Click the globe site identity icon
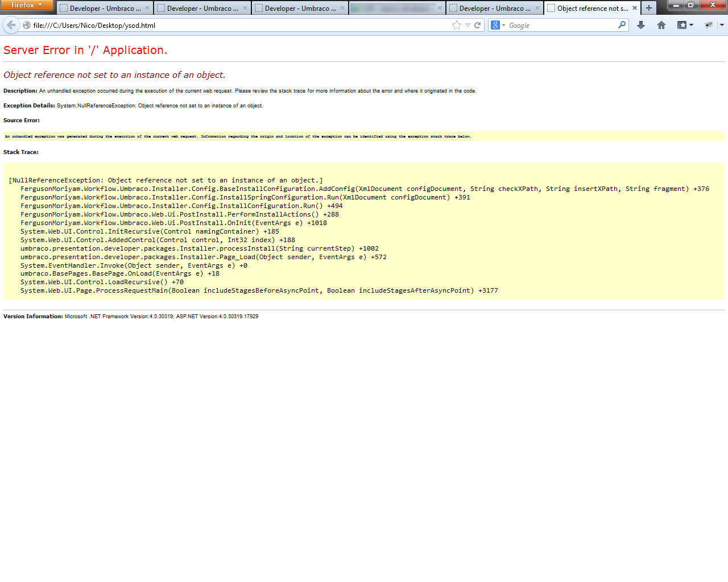Screen dimensions: 728x582 coord(27,25)
